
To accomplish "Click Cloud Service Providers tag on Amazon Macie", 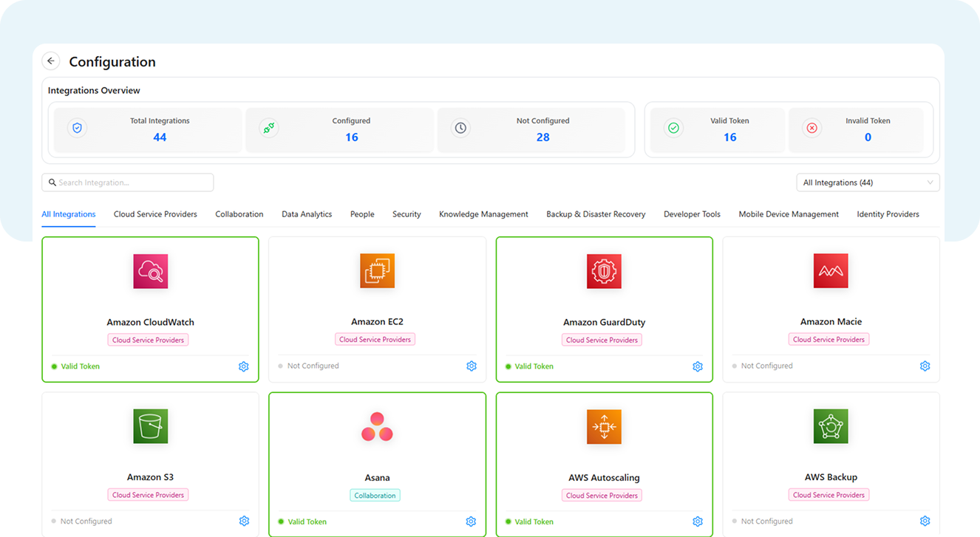I will click(829, 340).
